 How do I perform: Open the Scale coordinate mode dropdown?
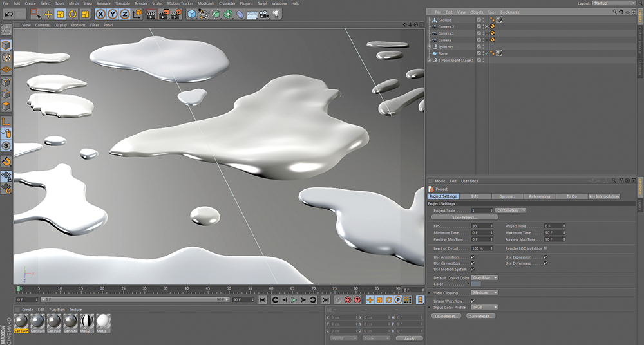pos(376,339)
